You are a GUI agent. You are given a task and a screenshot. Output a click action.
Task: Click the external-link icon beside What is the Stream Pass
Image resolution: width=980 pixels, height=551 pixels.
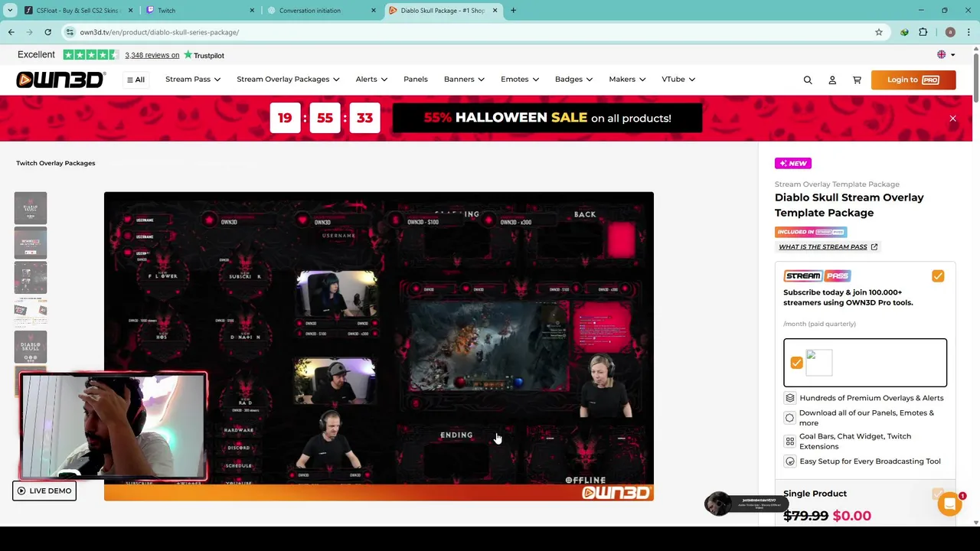(874, 247)
